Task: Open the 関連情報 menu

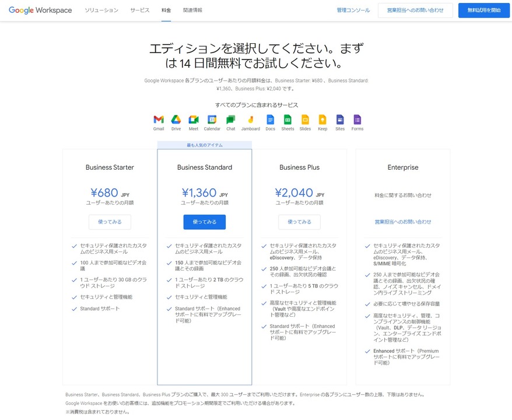Action: point(192,10)
